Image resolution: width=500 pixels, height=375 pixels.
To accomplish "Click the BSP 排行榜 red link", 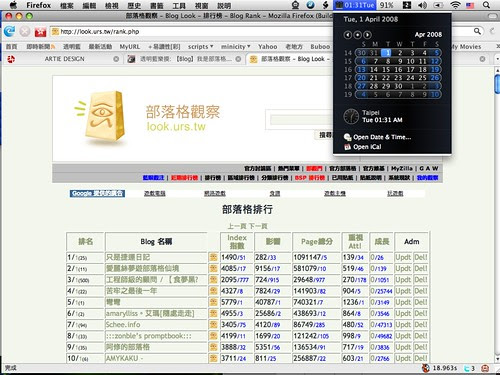I will [310, 178].
